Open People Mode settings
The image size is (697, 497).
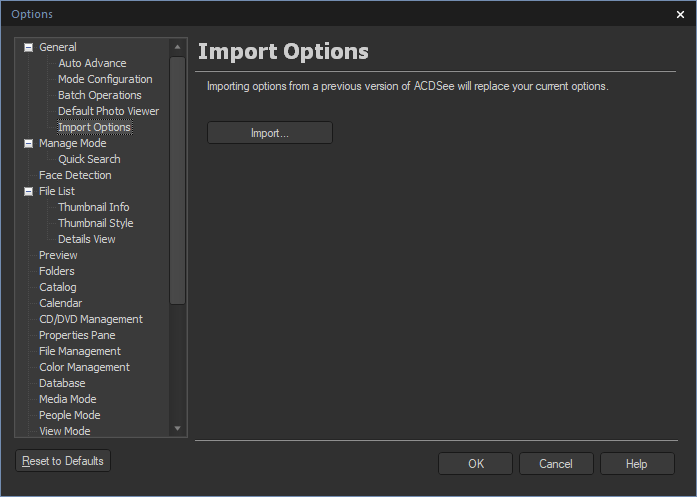point(70,415)
